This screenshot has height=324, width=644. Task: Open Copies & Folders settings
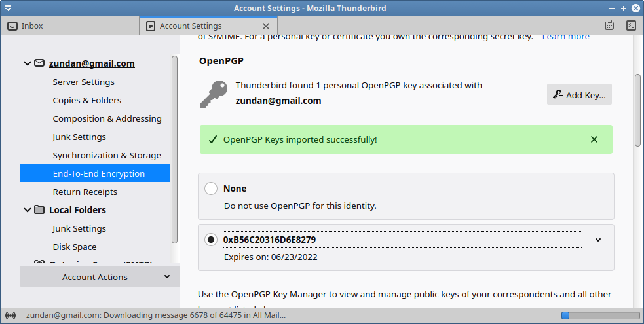tap(86, 101)
